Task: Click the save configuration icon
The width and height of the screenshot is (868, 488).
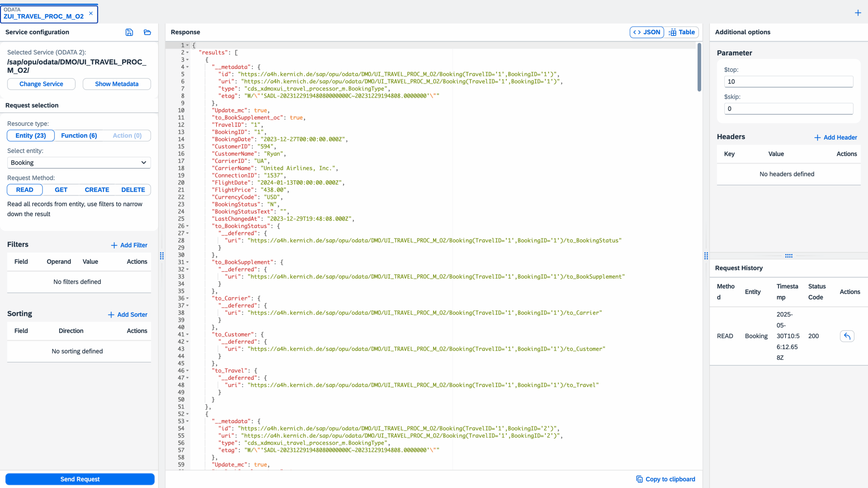Action: 129,32
